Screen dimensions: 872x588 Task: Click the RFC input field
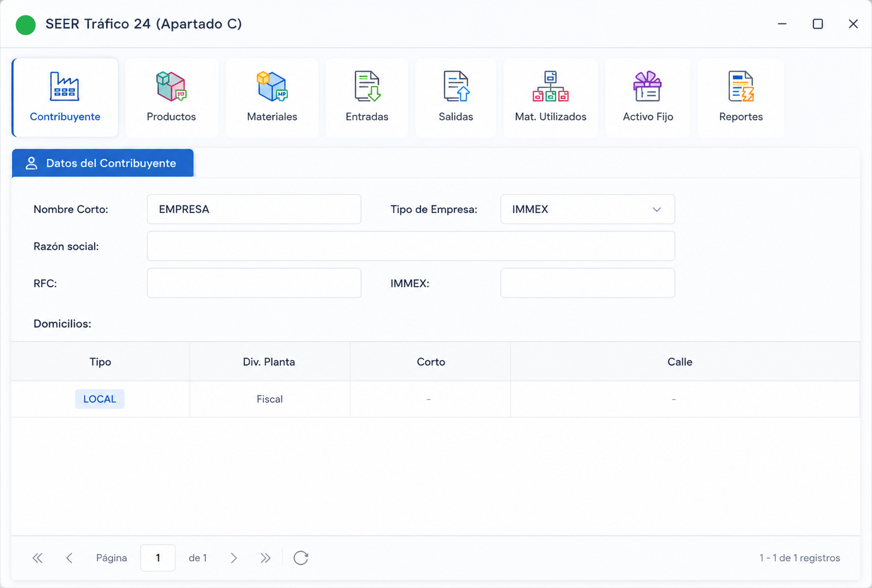tap(254, 283)
